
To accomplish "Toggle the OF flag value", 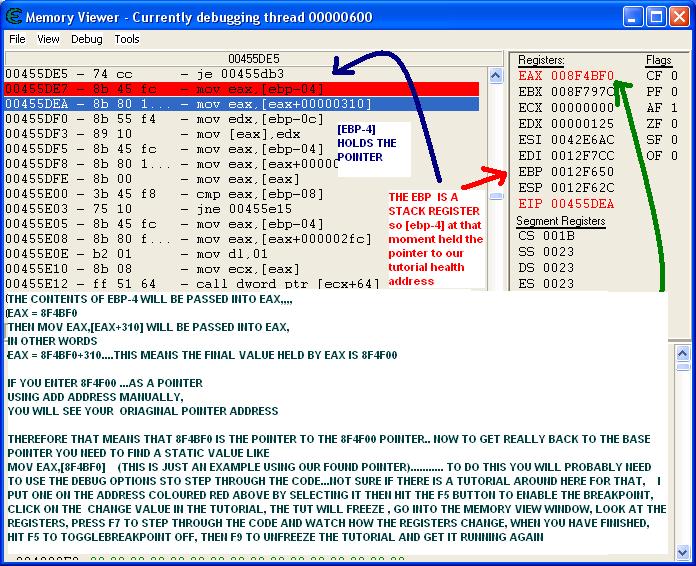I will click(674, 156).
